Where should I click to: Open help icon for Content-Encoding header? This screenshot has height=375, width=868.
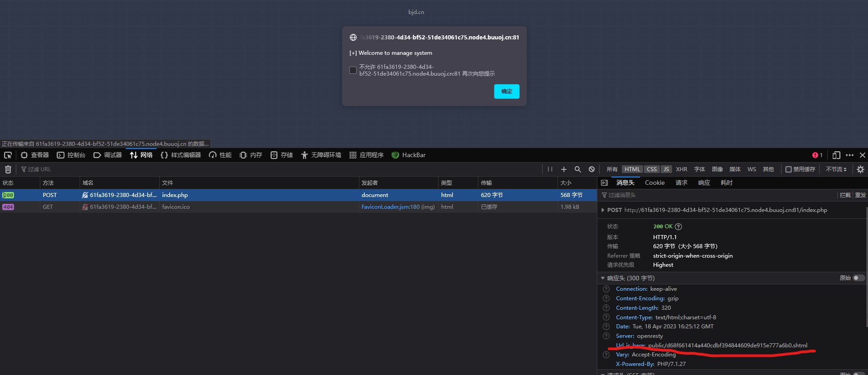click(x=606, y=298)
